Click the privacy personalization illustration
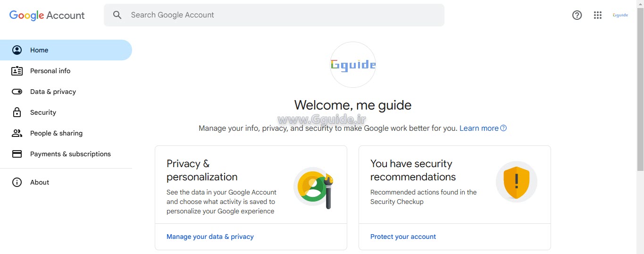Viewport: 644px width, 254px height. (314, 187)
